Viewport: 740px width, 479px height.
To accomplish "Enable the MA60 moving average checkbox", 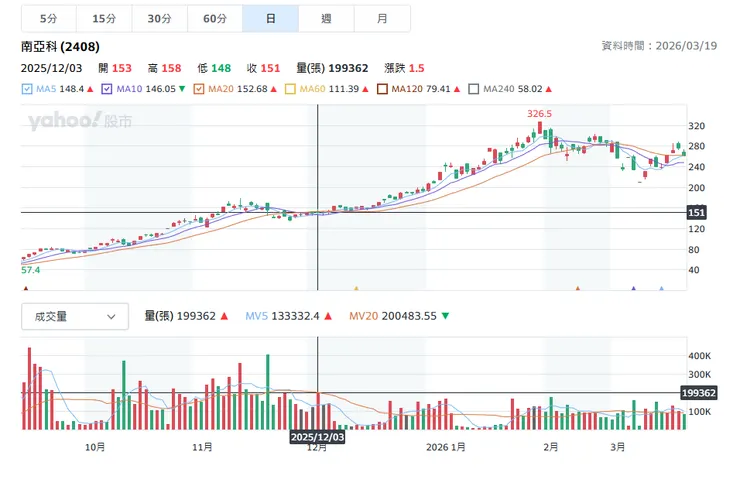I will (x=290, y=89).
